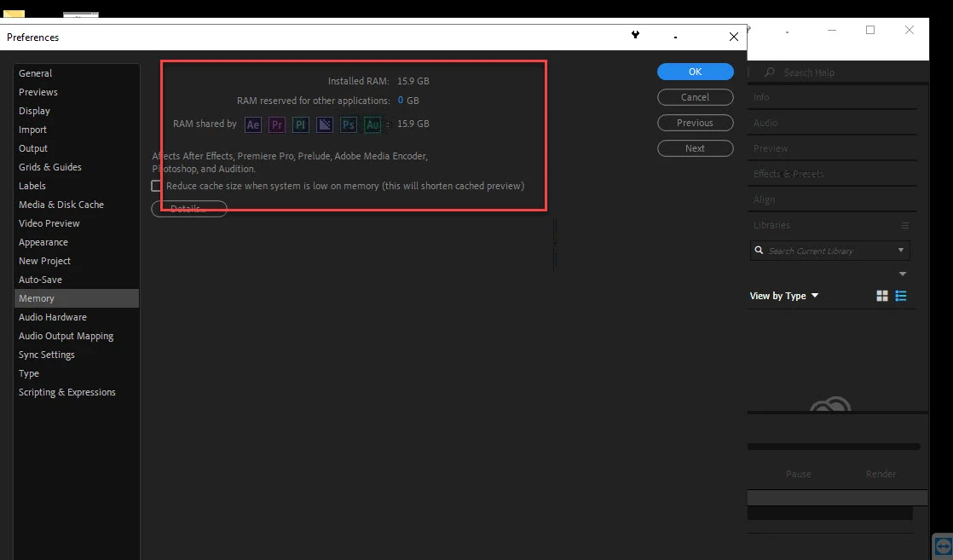This screenshot has height=560, width=953.
Task: Open the Preview panel in After Effects
Action: (771, 148)
